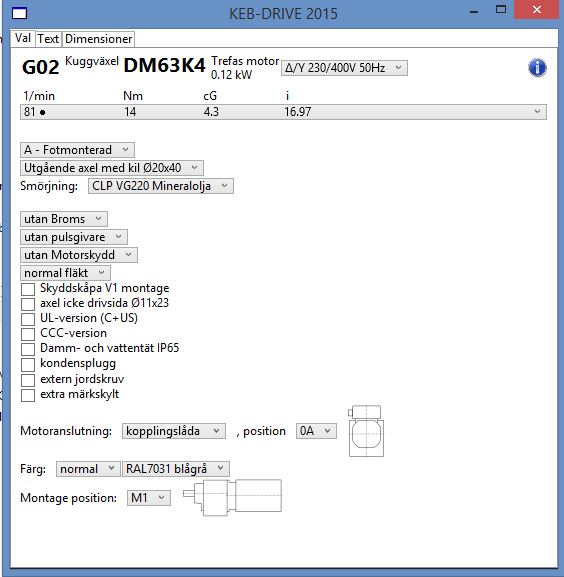Open the normal color type dropdown
The height and width of the screenshot is (577, 564).
click(x=88, y=469)
